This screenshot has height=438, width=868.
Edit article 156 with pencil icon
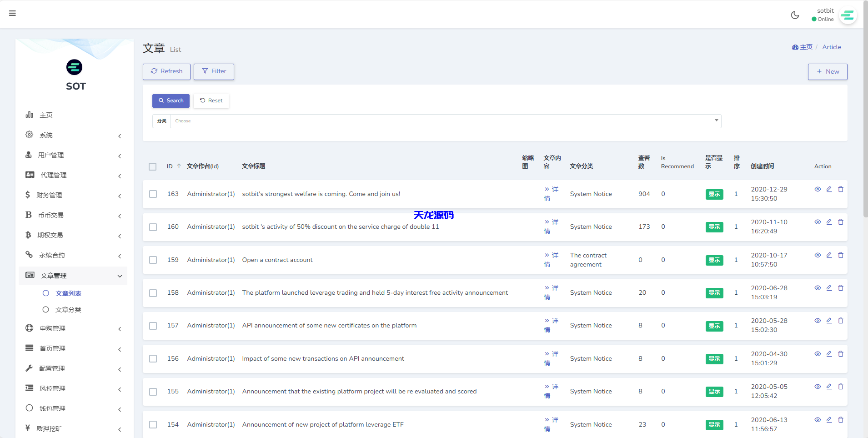click(x=829, y=354)
